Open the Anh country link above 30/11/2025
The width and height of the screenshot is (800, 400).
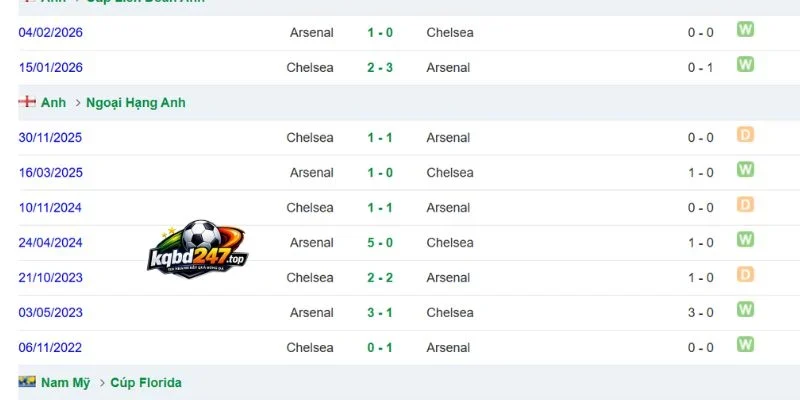pyautogui.click(x=54, y=103)
